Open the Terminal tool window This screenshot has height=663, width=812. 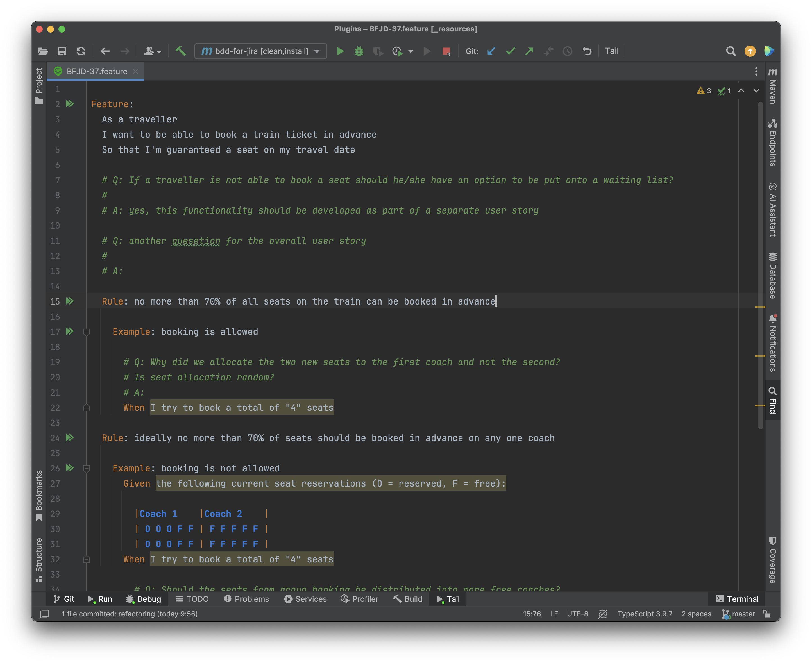pos(737,599)
